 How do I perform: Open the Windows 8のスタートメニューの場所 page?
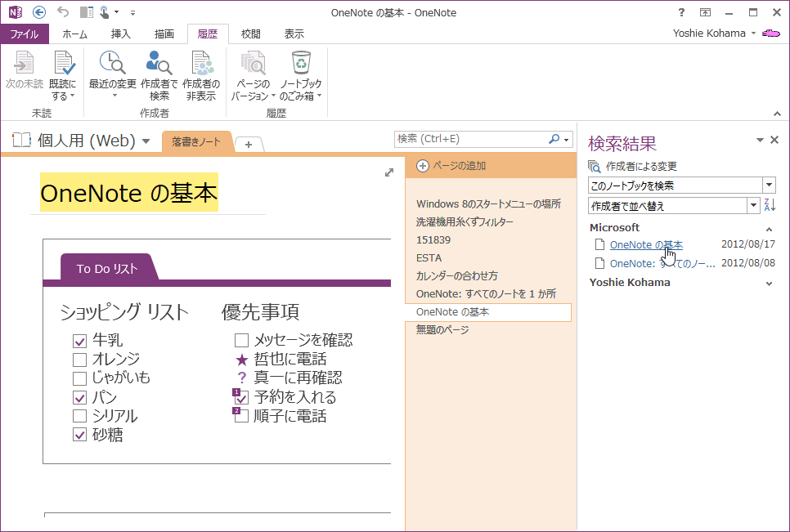[488, 203]
